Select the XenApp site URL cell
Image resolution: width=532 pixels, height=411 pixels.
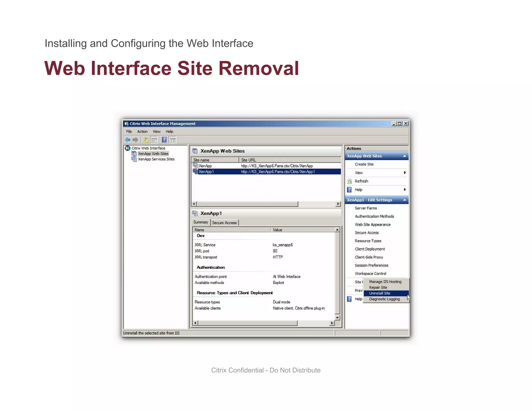(277, 166)
